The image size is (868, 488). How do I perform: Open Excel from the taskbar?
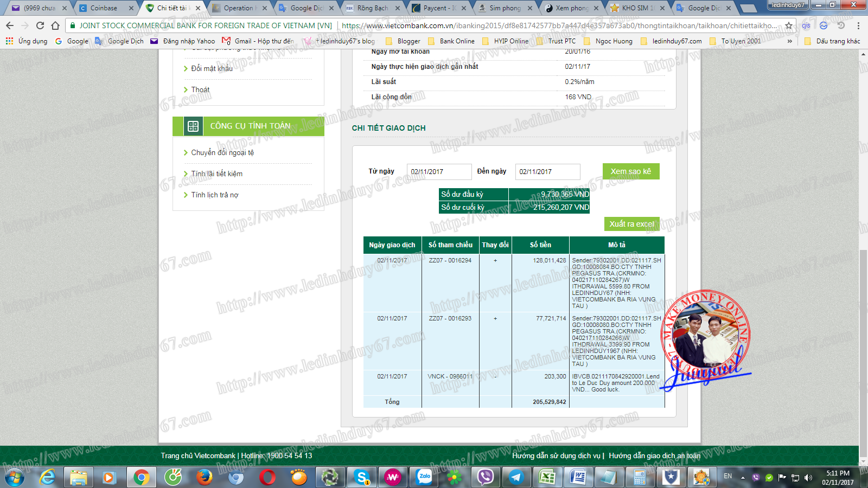coord(547,478)
